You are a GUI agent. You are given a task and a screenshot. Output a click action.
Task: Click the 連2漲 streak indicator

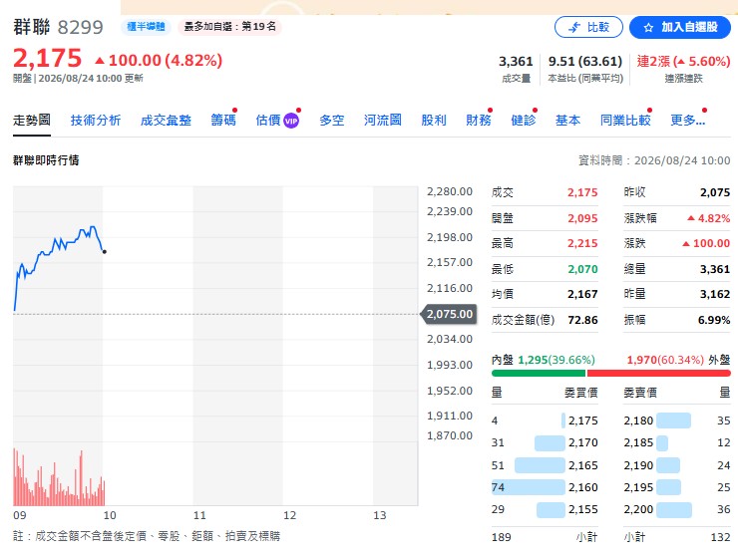(683, 62)
